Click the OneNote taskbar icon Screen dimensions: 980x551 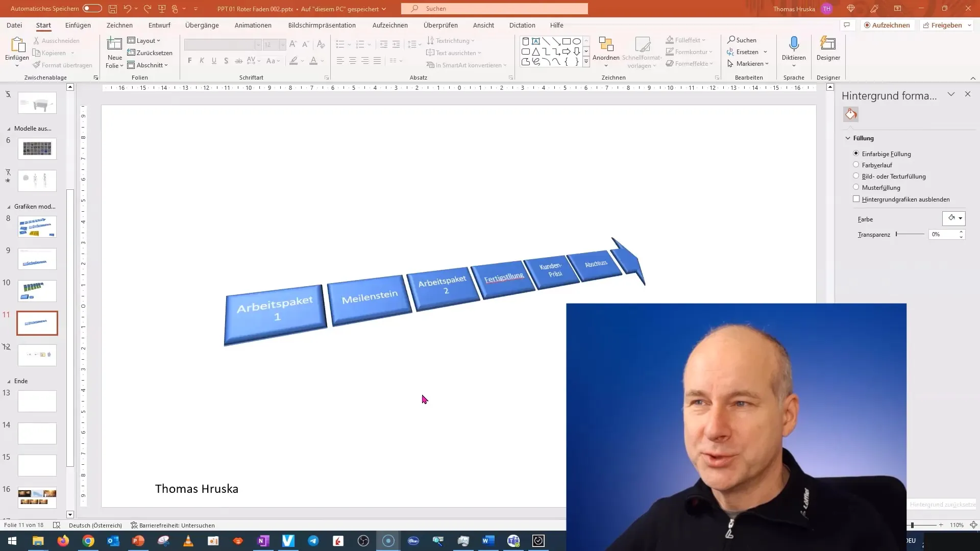click(263, 541)
